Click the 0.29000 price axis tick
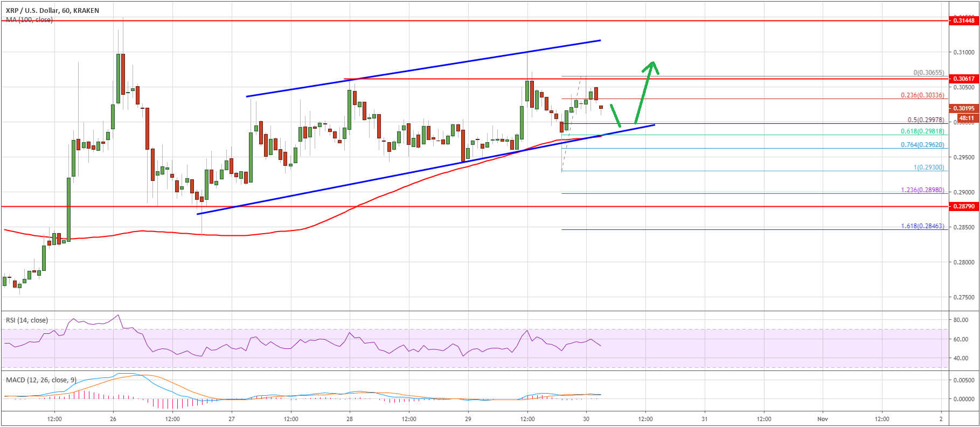The width and height of the screenshot is (980, 427). (963, 192)
